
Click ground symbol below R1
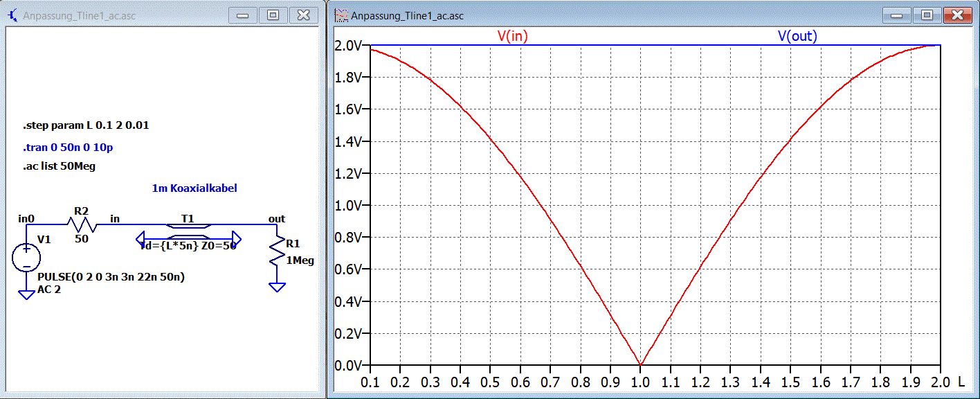(277, 287)
